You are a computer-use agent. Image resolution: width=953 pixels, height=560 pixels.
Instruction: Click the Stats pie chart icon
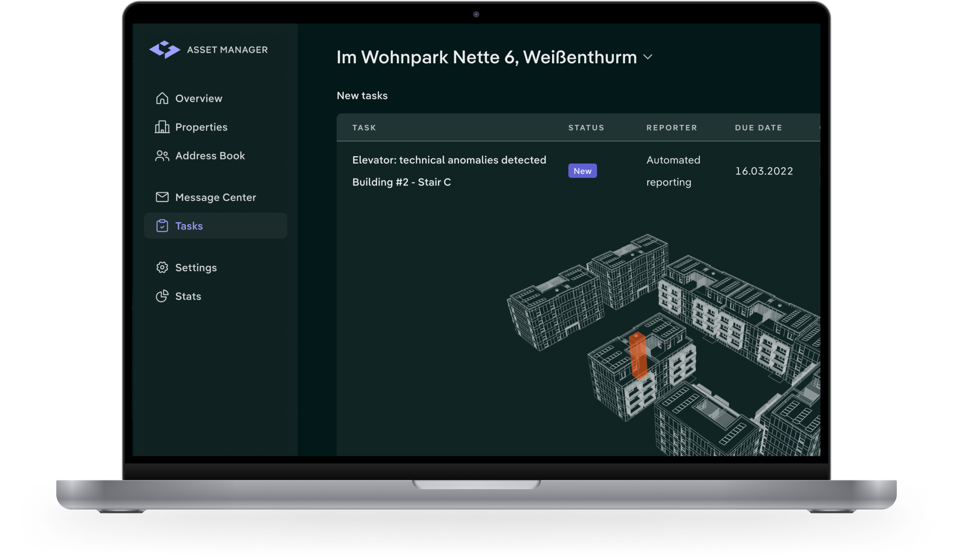162,296
